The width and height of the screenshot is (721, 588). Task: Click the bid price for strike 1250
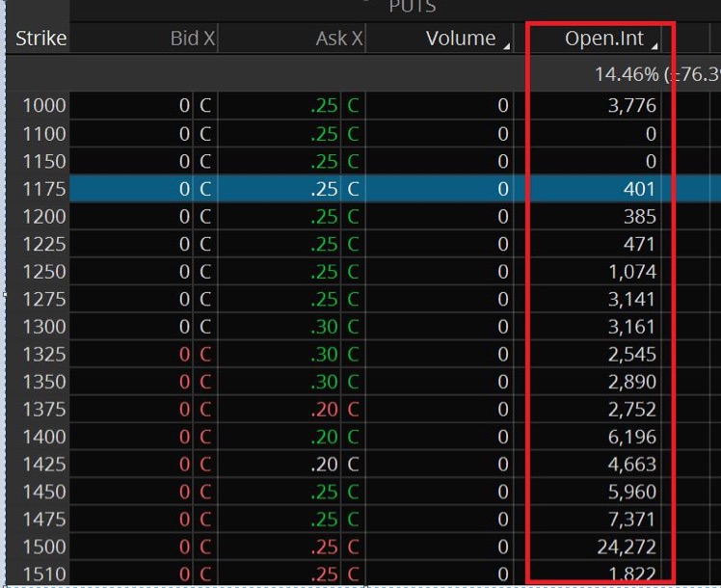183,272
